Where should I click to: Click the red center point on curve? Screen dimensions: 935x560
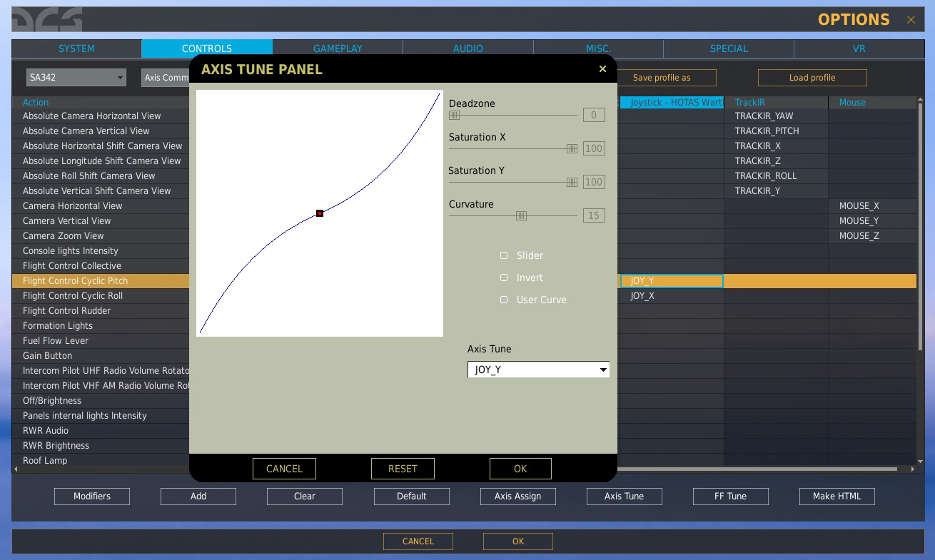coord(320,213)
